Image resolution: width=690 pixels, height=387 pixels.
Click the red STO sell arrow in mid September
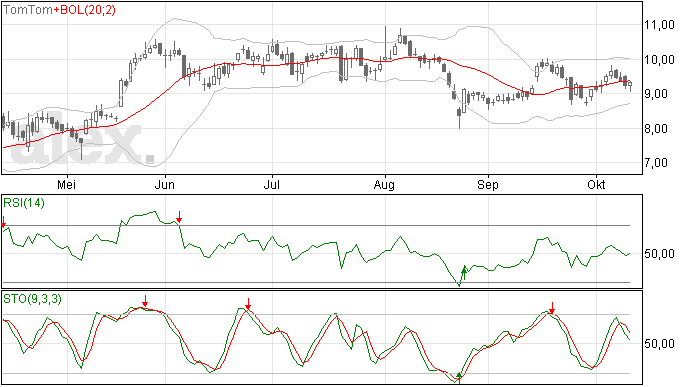[x=552, y=308]
